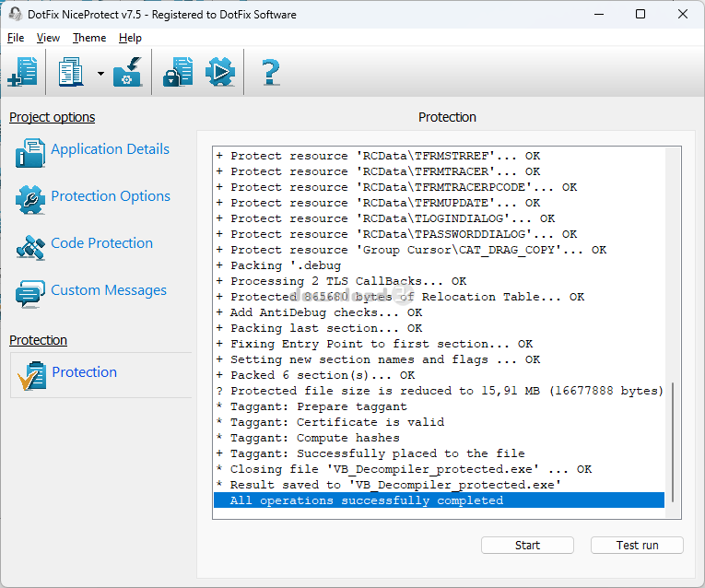The height and width of the screenshot is (588, 705).
Task: Expand the Open Project dropdown arrow
Action: (x=100, y=74)
